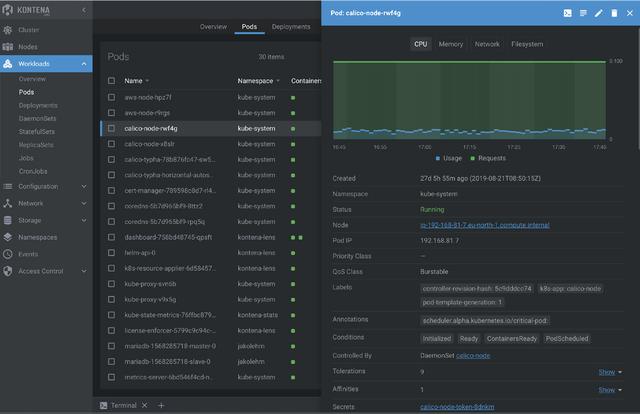Click the pencil edit pod icon
Viewport: 640px width, 414px height.
click(598, 13)
